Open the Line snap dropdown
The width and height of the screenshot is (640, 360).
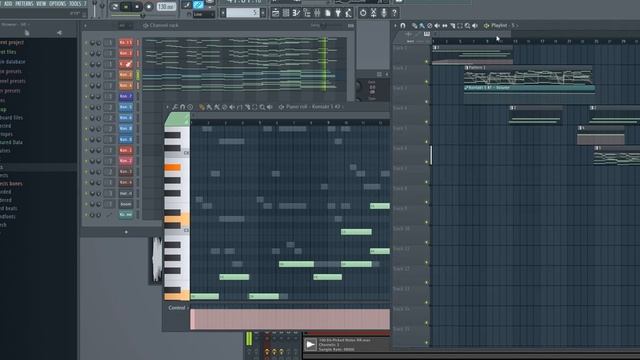click(x=204, y=14)
